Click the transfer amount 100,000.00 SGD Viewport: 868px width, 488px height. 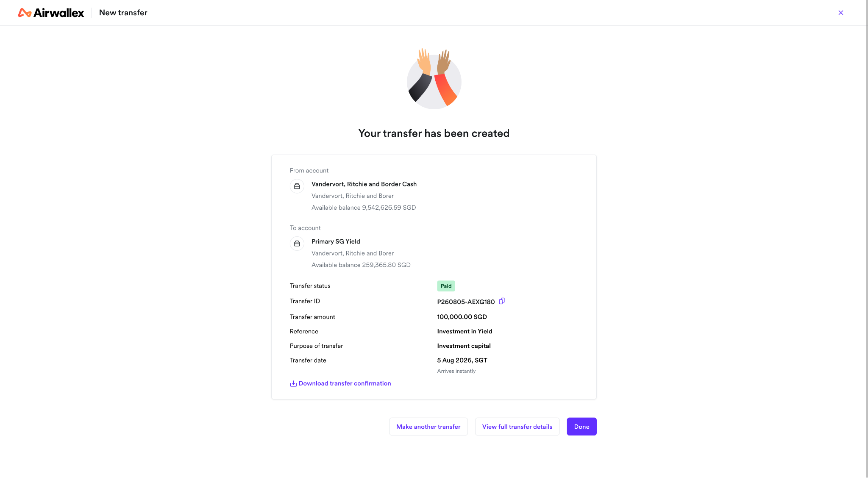click(462, 317)
